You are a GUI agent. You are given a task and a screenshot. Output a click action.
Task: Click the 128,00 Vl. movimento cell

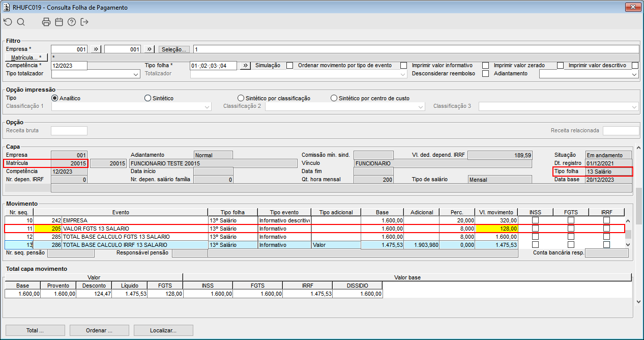point(496,229)
